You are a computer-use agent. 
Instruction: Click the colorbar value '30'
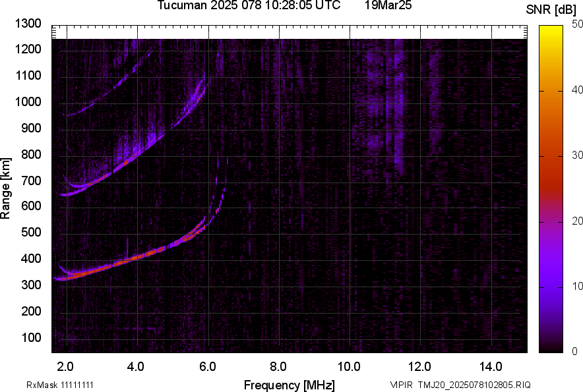(578, 155)
